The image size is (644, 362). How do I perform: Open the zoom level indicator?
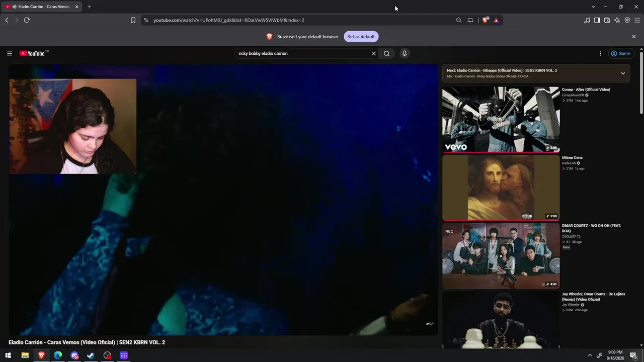click(458, 20)
